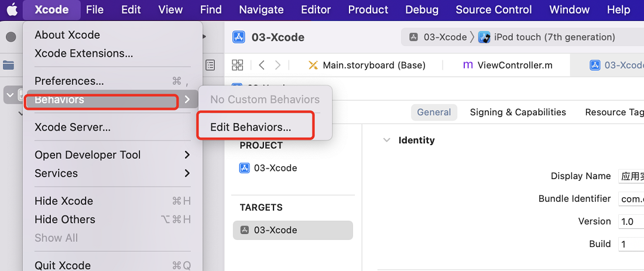644x271 pixels.
Task: Click Edit Behaviors… in submenu
Action: click(265, 127)
